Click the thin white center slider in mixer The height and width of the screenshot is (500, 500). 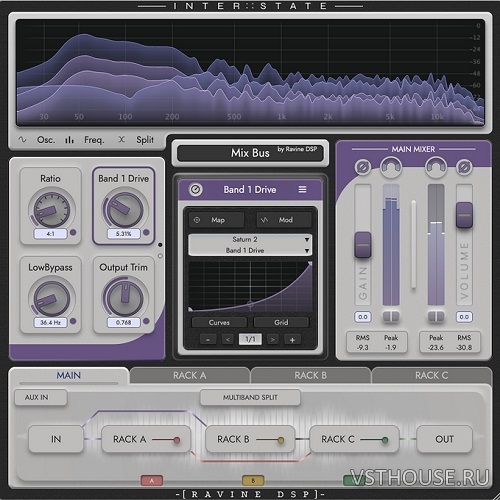pos(413,244)
